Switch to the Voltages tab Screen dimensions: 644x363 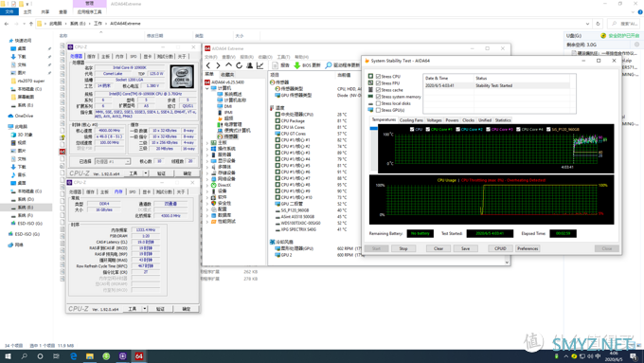(x=434, y=120)
